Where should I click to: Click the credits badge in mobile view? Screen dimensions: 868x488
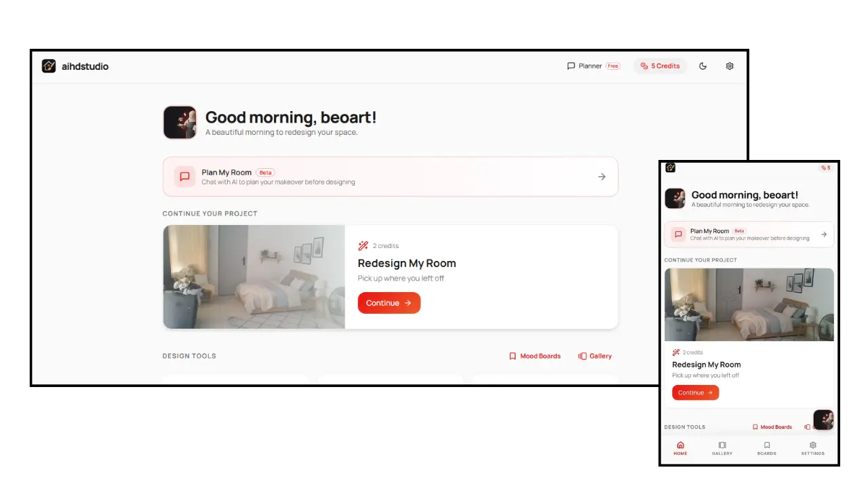click(x=825, y=167)
